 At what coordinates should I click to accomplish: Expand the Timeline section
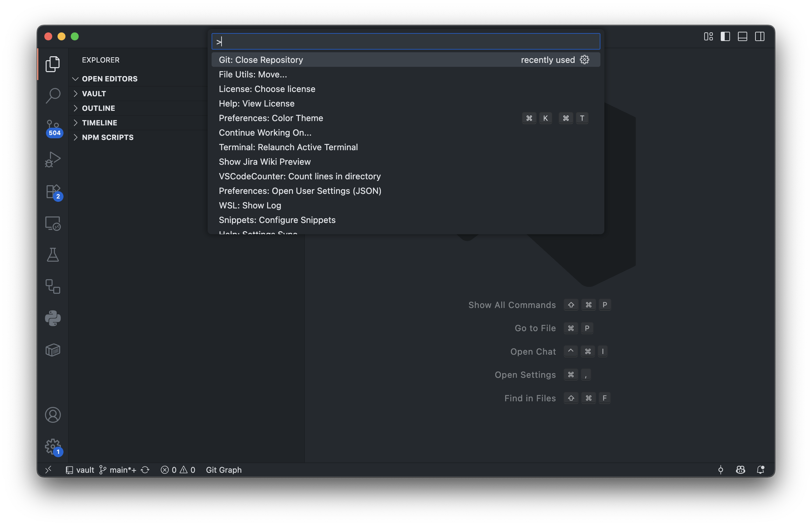click(138, 122)
